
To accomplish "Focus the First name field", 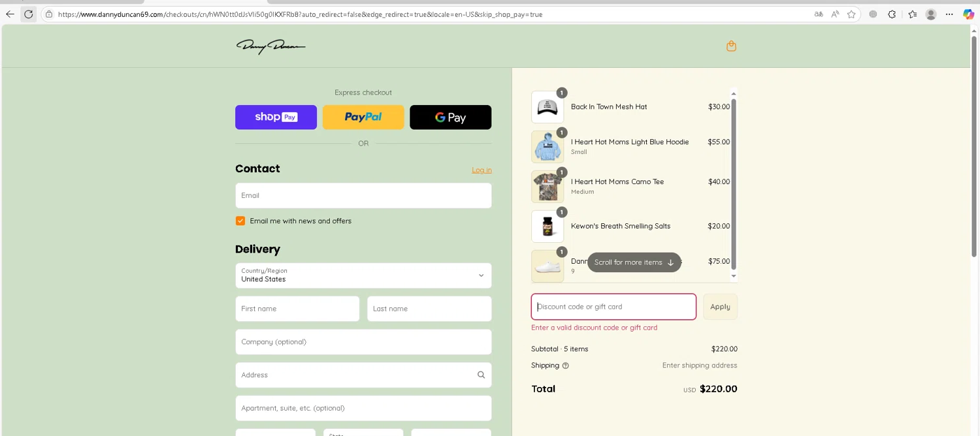I will [x=297, y=309].
